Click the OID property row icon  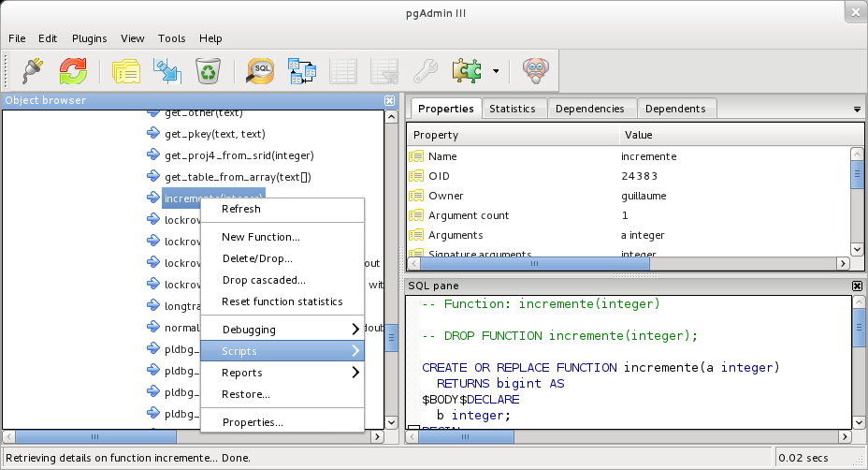tap(416, 176)
